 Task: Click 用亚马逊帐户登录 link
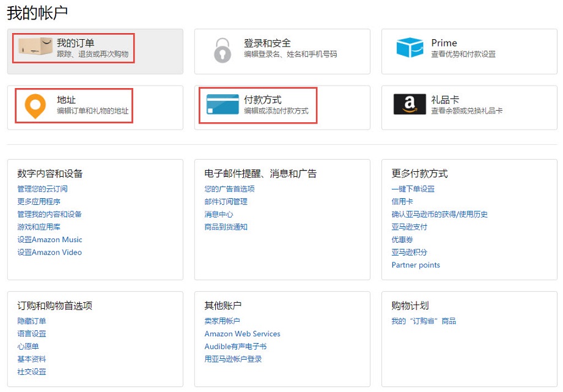pos(233,359)
